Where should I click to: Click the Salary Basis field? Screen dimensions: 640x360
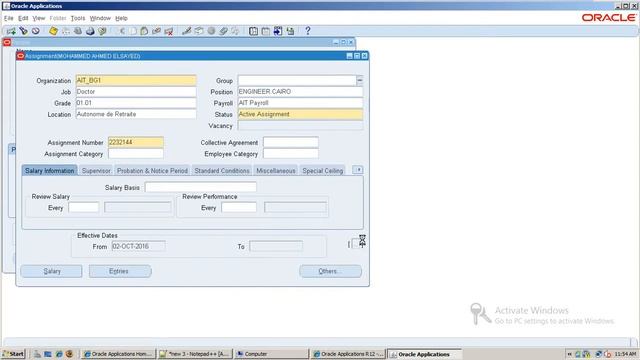click(x=200, y=187)
